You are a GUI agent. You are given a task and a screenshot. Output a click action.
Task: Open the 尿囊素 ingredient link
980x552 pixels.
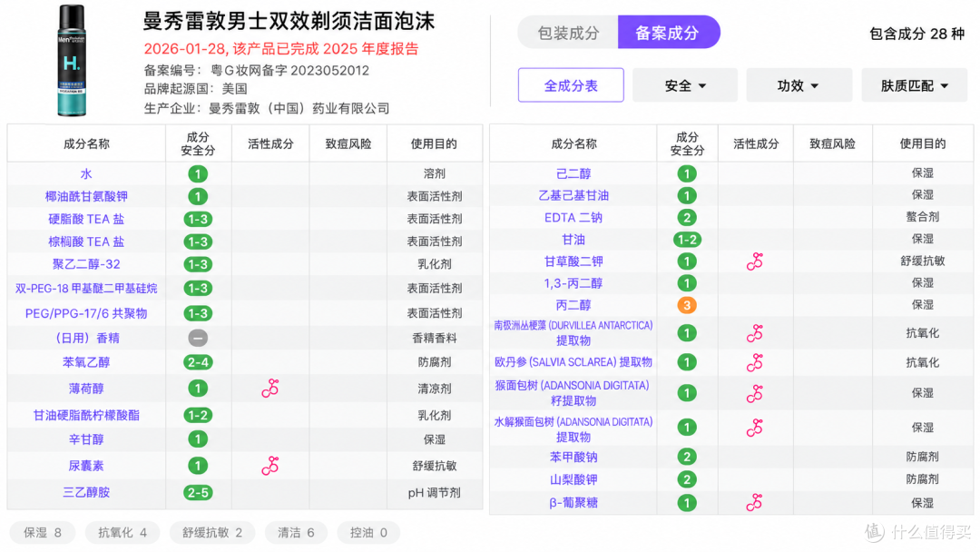tap(86, 466)
